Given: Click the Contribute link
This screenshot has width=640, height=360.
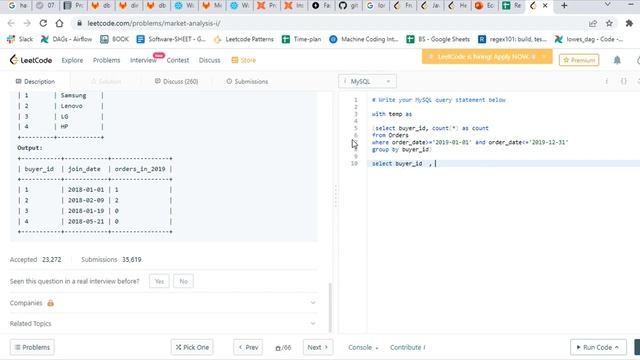Looking at the screenshot, I should [x=407, y=347].
